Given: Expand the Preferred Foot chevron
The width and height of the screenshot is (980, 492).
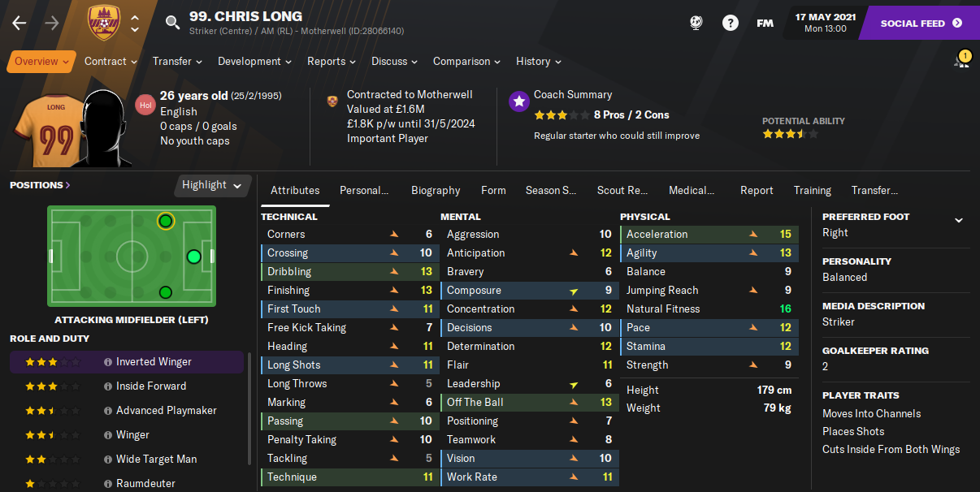Looking at the screenshot, I should [x=959, y=220].
